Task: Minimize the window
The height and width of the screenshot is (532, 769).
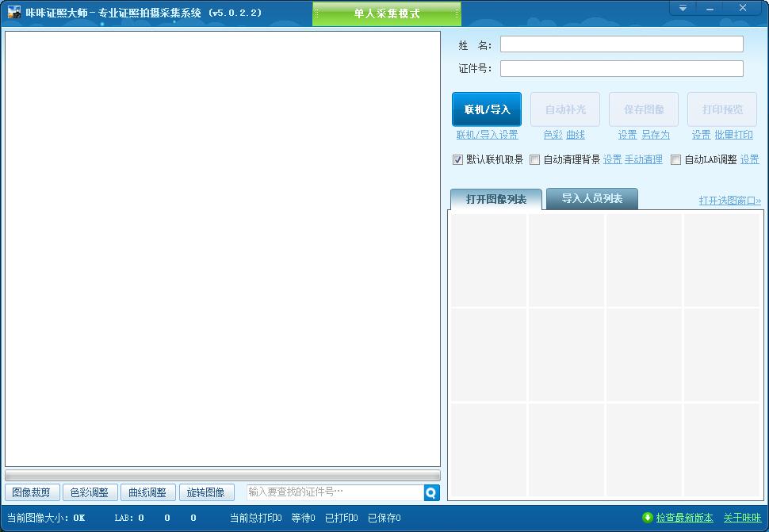Action: point(710,9)
